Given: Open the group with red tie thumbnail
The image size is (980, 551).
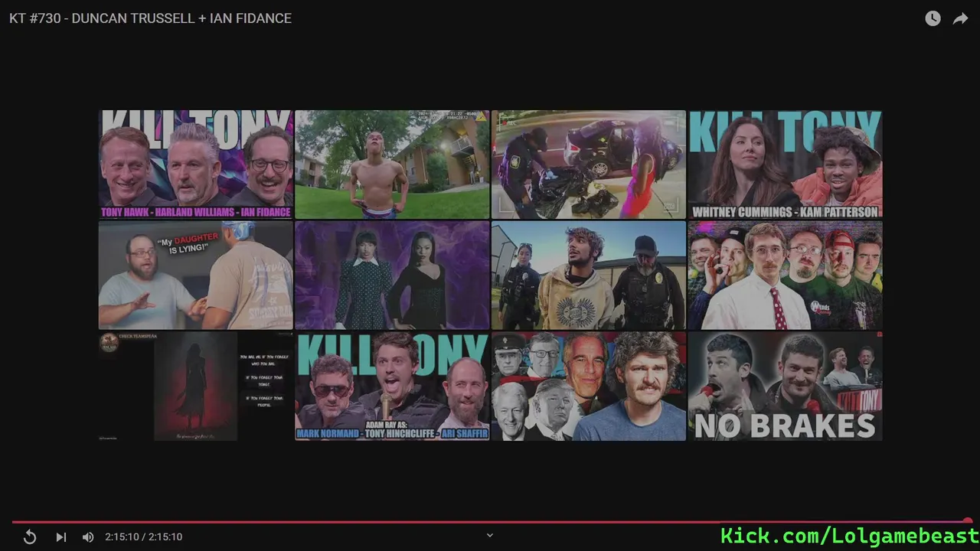Looking at the screenshot, I should click(x=786, y=275).
